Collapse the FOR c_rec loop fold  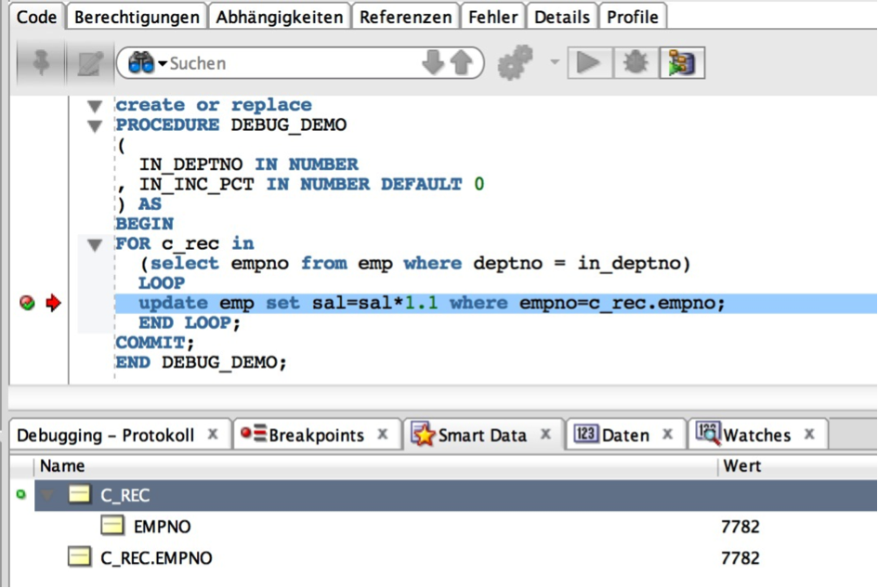pyautogui.click(x=95, y=244)
